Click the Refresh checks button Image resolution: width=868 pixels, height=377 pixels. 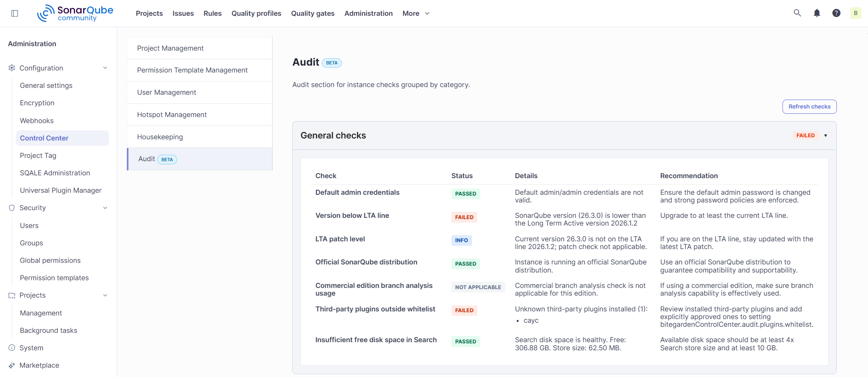coord(809,106)
